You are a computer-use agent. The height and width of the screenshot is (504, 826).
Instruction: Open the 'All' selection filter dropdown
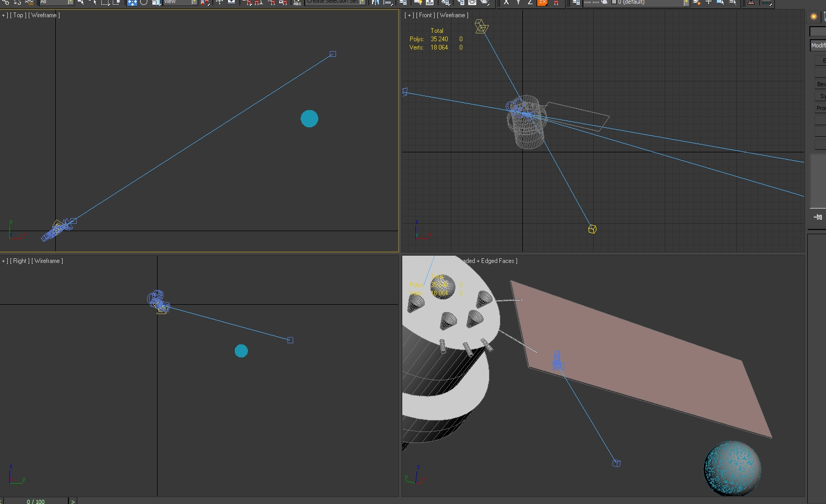(56, 2)
